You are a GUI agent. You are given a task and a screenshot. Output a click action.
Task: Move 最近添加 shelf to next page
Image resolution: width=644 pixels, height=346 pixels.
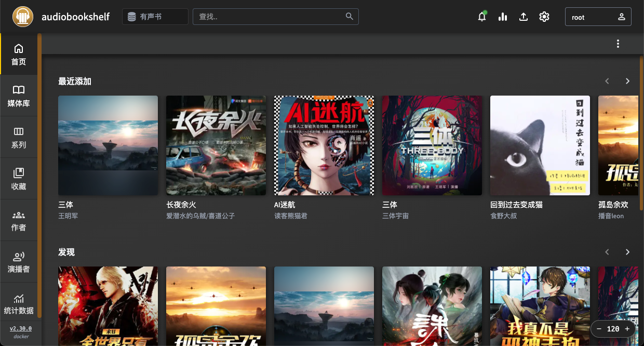click(x=627, y=81)
